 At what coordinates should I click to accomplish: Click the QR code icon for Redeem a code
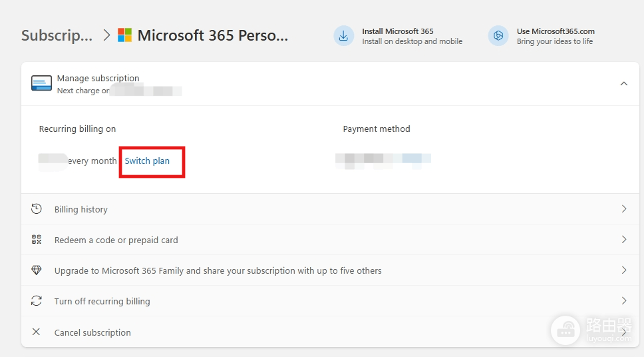point(37,239)
